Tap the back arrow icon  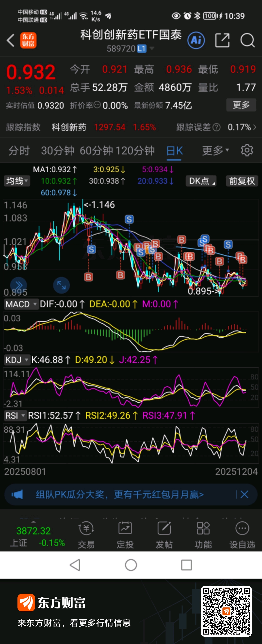pos(10,40)
